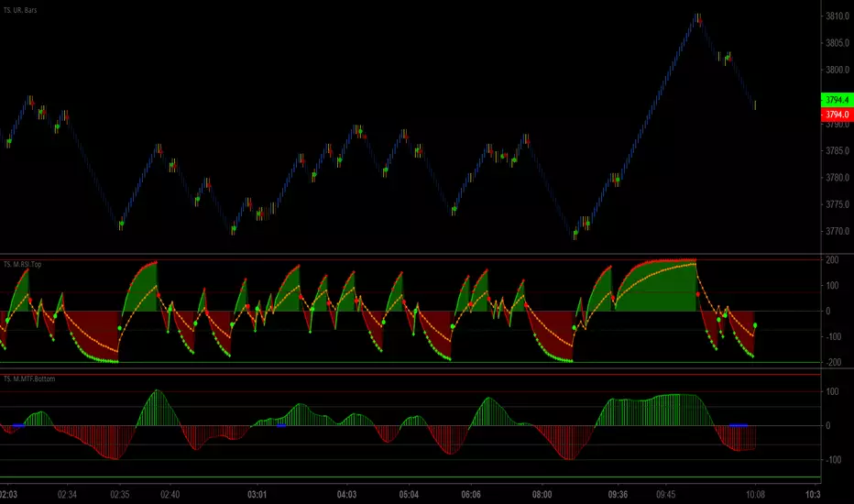Click the -100 value on MTF.Bottom scale
This screenshot has height=504, width=854.
pos(834,460)
